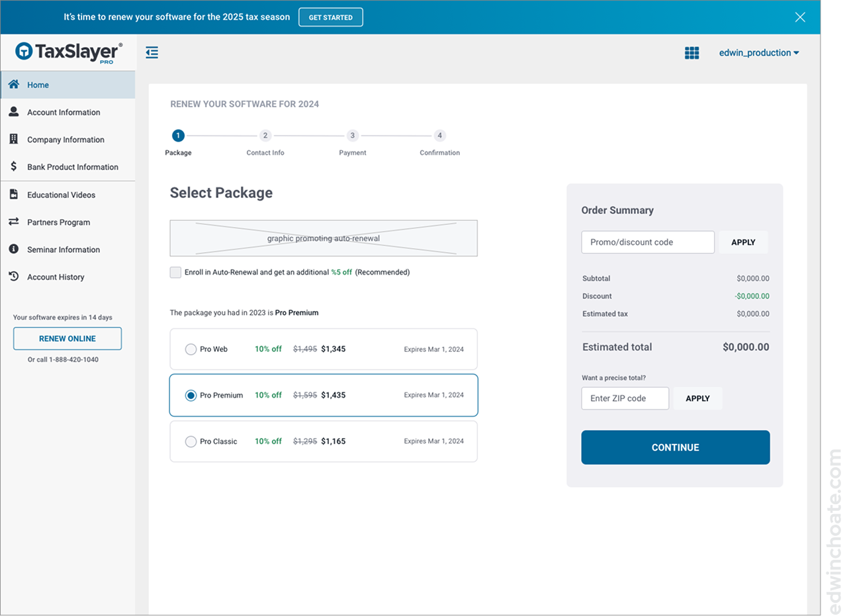This screenshot has height=616, width=847.
Task: Open Bank Product Information menu item
Action: (67, 167)
